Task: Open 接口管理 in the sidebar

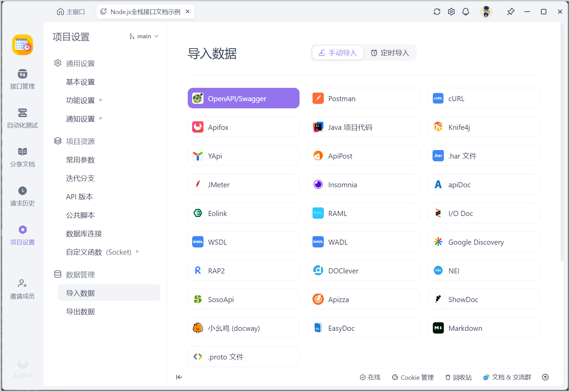Action: tap(23, 79)
